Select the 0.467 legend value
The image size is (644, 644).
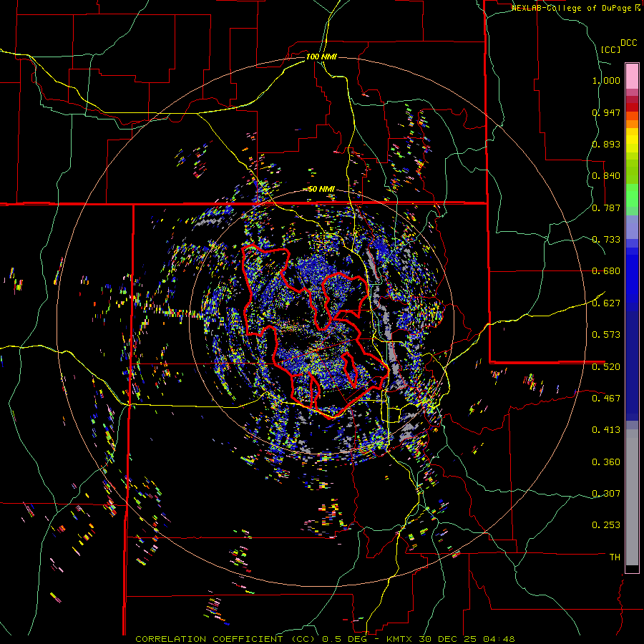606,399
